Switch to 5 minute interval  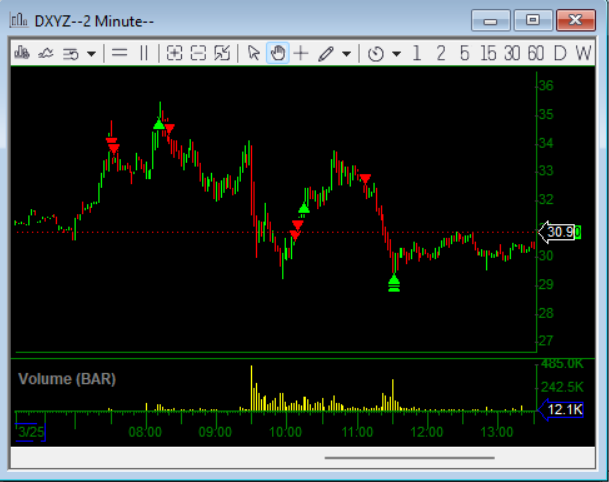click(x=465, y=53)
